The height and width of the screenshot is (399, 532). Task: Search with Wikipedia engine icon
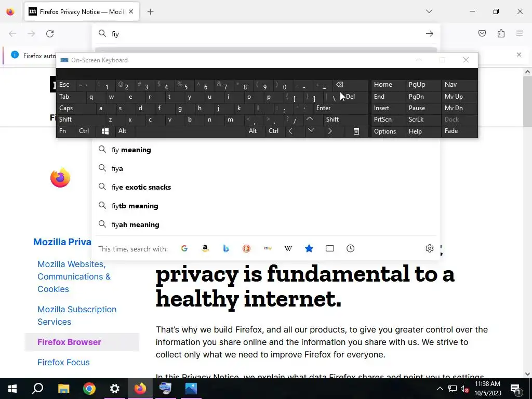288,249
